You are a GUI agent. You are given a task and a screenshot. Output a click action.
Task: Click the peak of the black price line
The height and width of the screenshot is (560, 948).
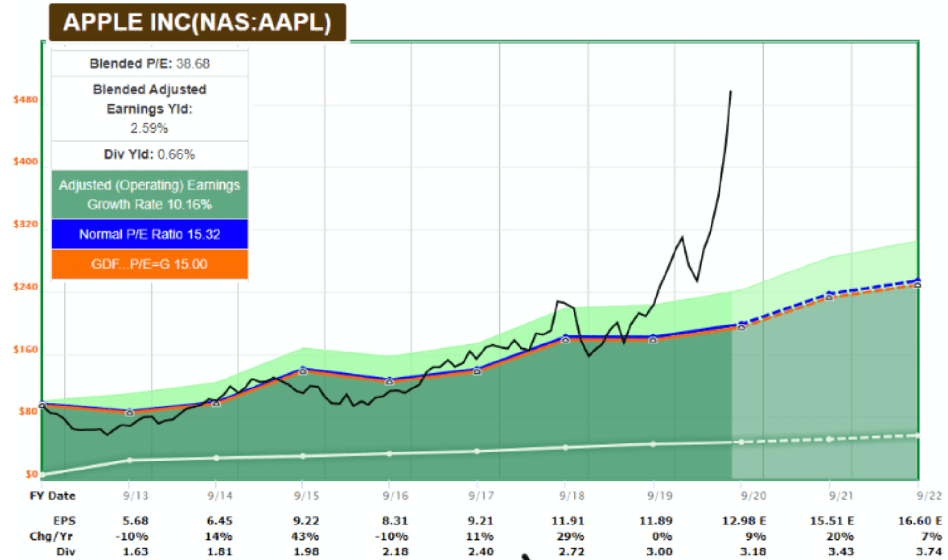coord(730,91)
